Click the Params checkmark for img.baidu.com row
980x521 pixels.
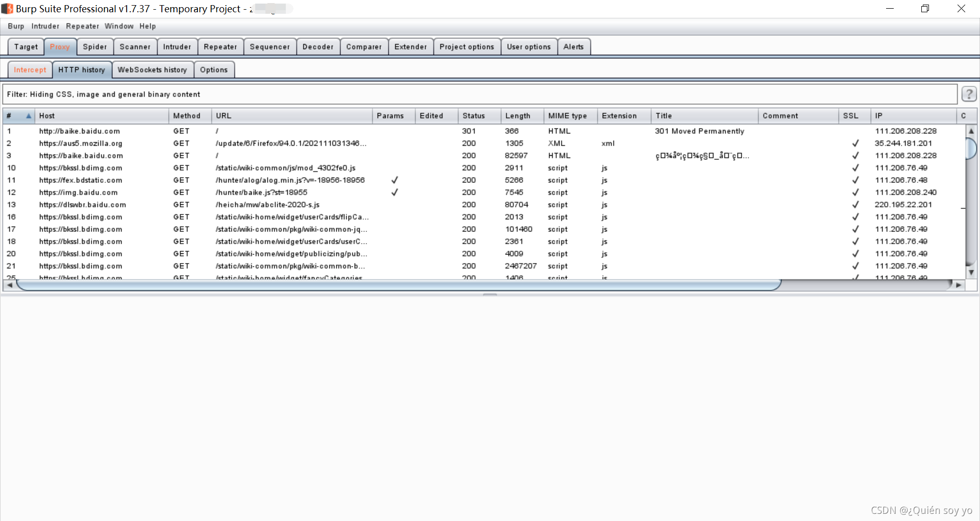click(394, 192)
